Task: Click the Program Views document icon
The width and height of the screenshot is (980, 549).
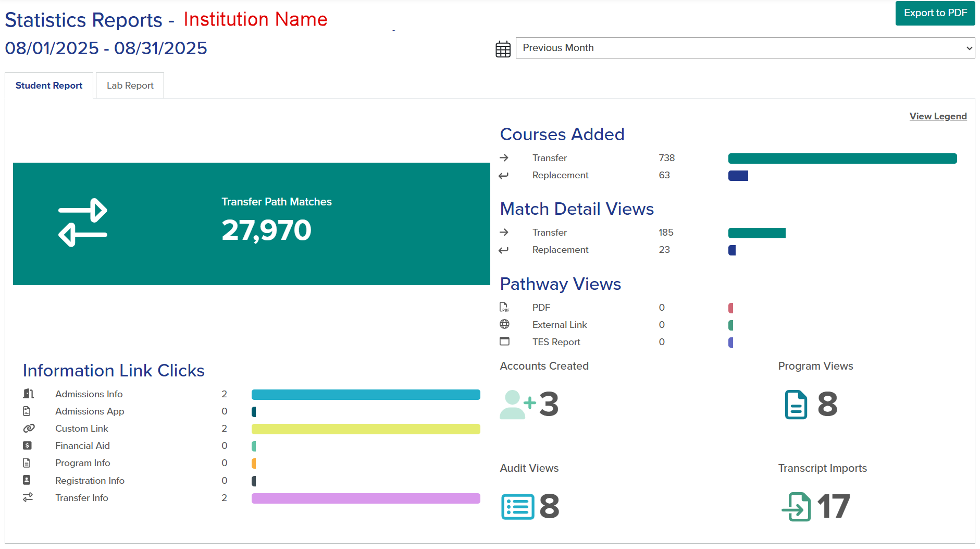Action: 795,404
